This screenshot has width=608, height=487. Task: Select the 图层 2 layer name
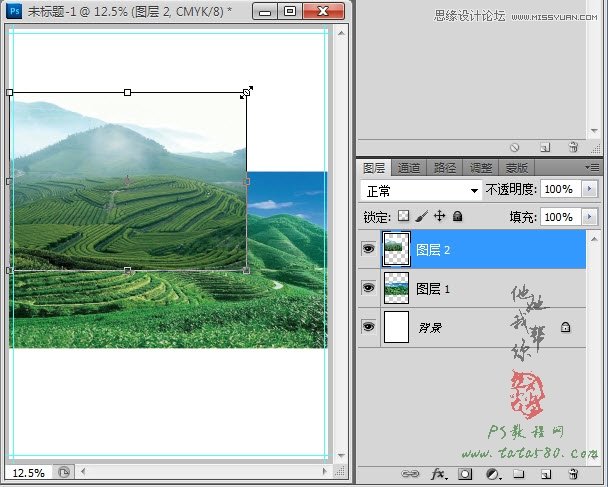[x=433, y=250]
